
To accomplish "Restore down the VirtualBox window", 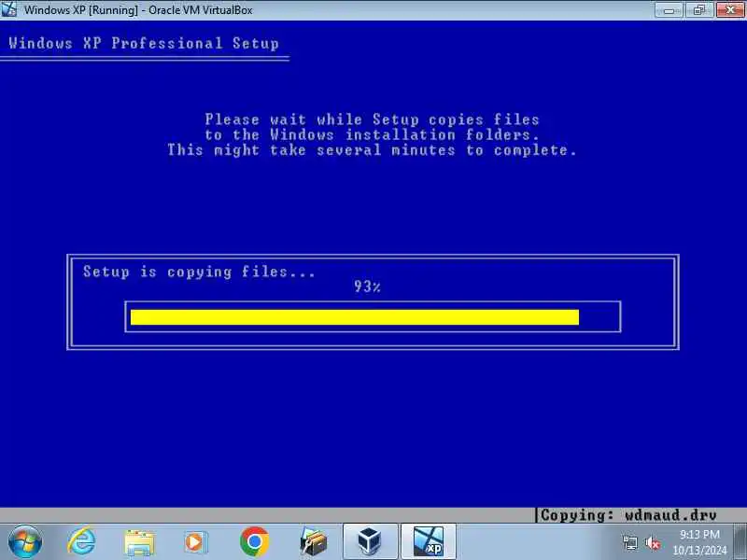I will point(698,9).
